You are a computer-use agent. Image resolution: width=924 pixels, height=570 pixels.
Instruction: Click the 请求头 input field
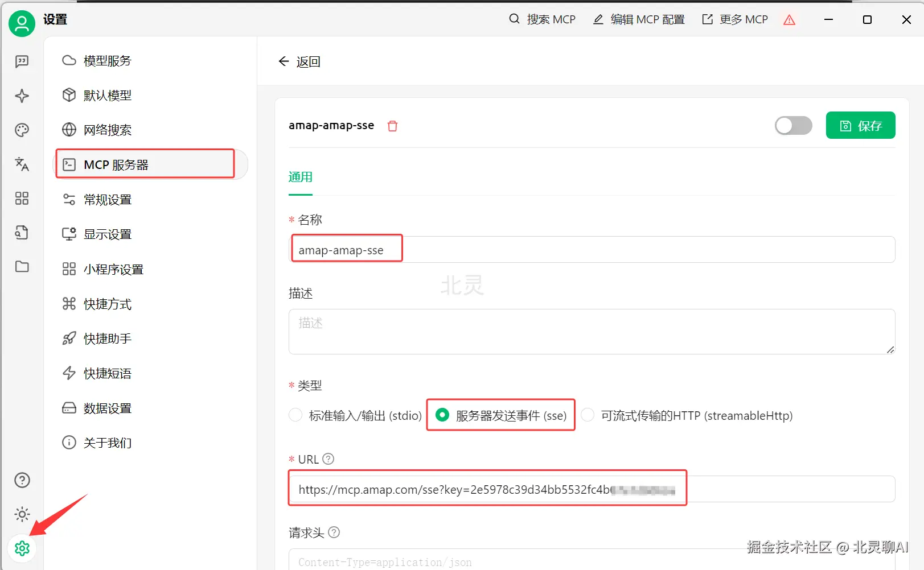pyautogui.click(x=592, y=559)
